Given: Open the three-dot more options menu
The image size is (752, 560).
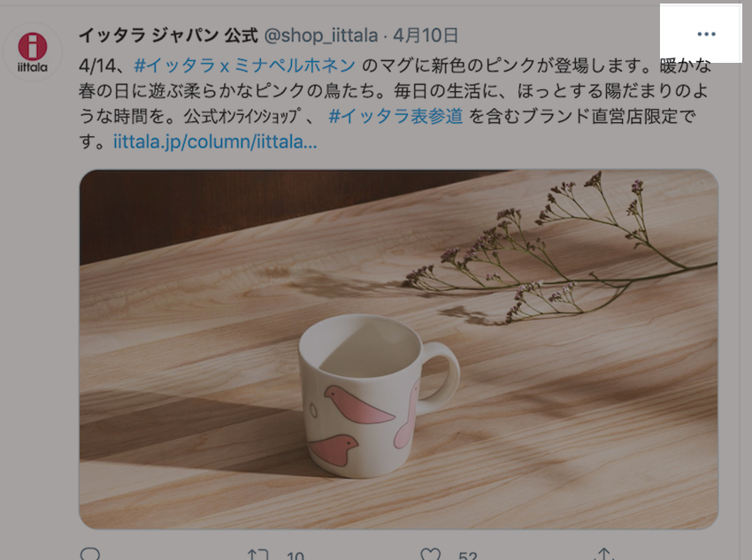Looking at the screenshot, I should point(706,34).
